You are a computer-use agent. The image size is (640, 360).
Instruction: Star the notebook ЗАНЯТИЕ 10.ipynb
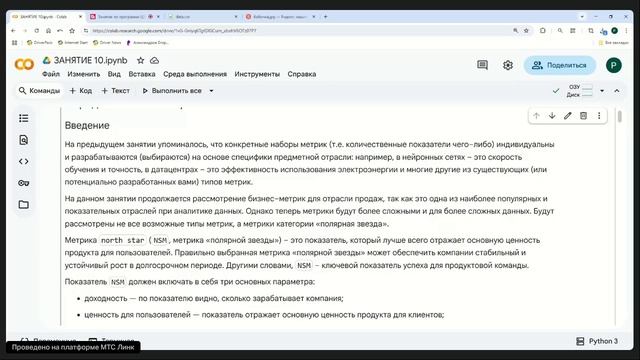point(140,60)
